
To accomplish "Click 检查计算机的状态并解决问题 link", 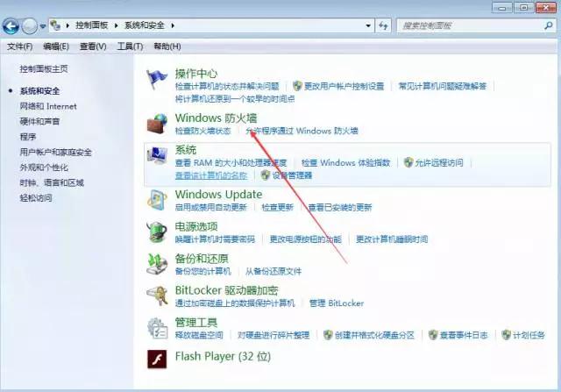I will pyautogui.click(x=227, y=86).
